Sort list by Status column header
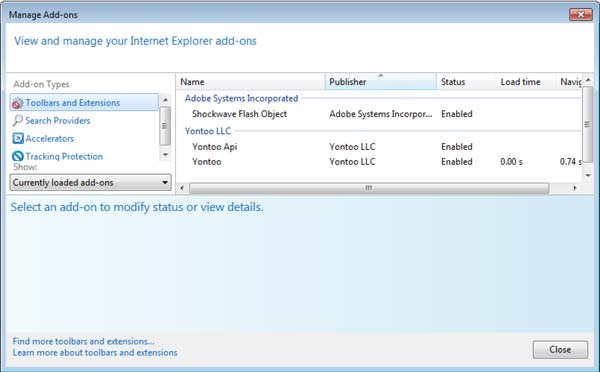 (x=466, y=82)
